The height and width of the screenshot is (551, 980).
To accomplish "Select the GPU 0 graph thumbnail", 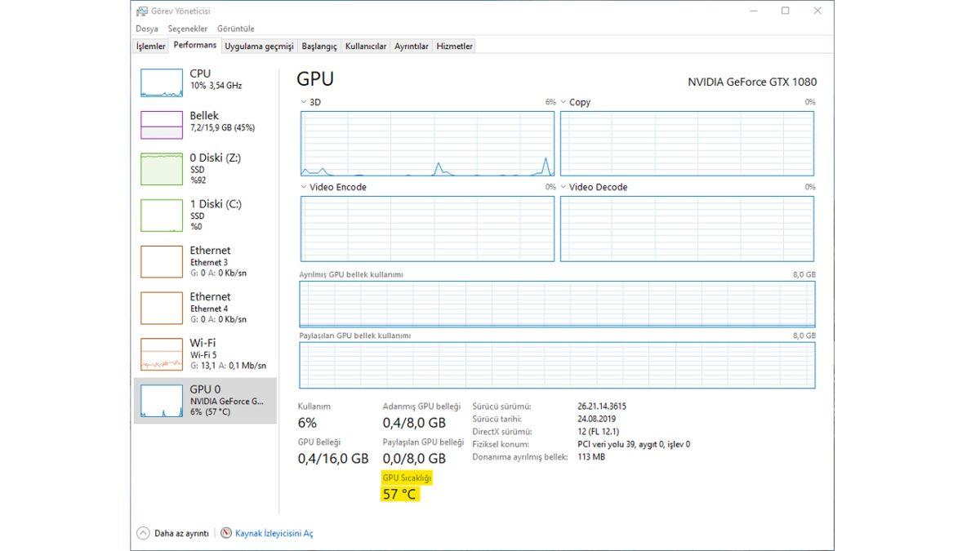I will pos(162,402).
